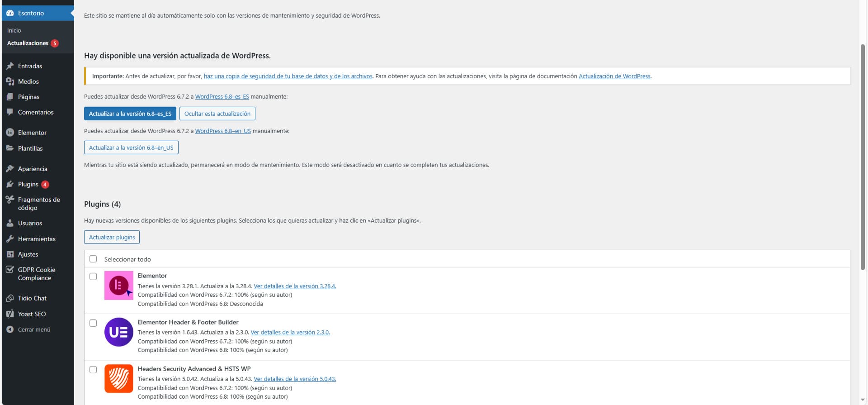This screenshot has height=405, width=868.
Task: Click the Plugins (4) section heading
Action: click(x=102, y=204)
